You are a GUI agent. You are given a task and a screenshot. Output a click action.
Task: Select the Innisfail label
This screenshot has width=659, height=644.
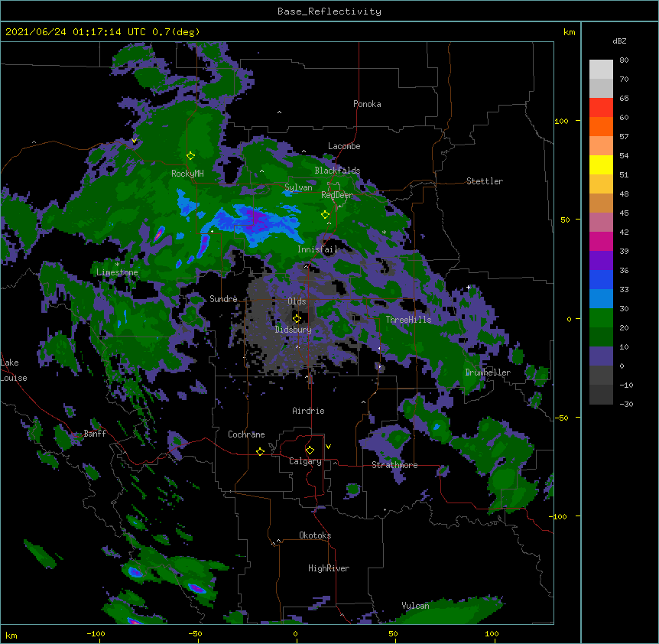(317, 249)
